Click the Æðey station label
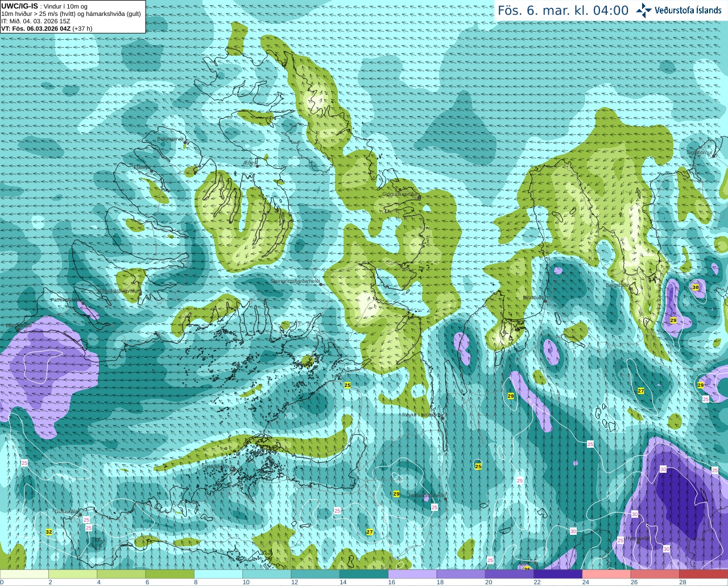Screen dimensions: 728x586 pyautogui.click(x=249, y=163)
